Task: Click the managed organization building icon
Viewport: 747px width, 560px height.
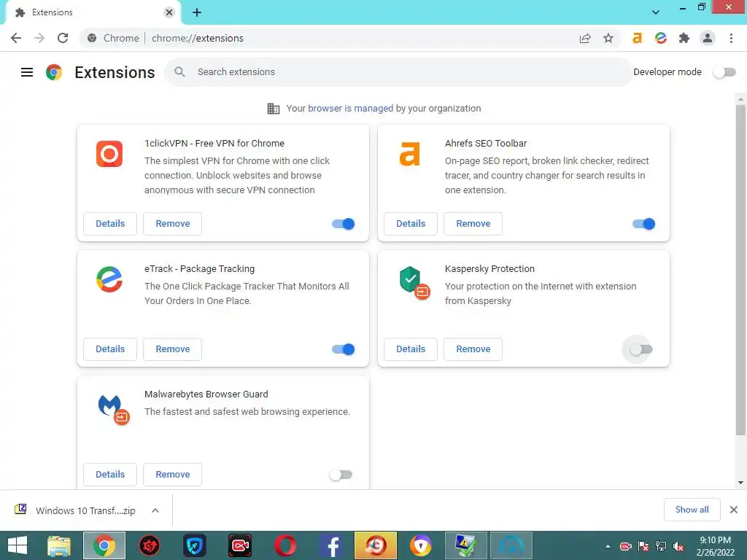Action: coord(274,109)
